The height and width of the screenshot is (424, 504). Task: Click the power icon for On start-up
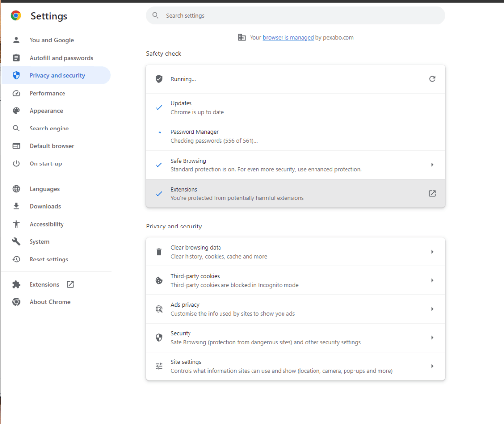pyautogui.click(x=16, y=163)
